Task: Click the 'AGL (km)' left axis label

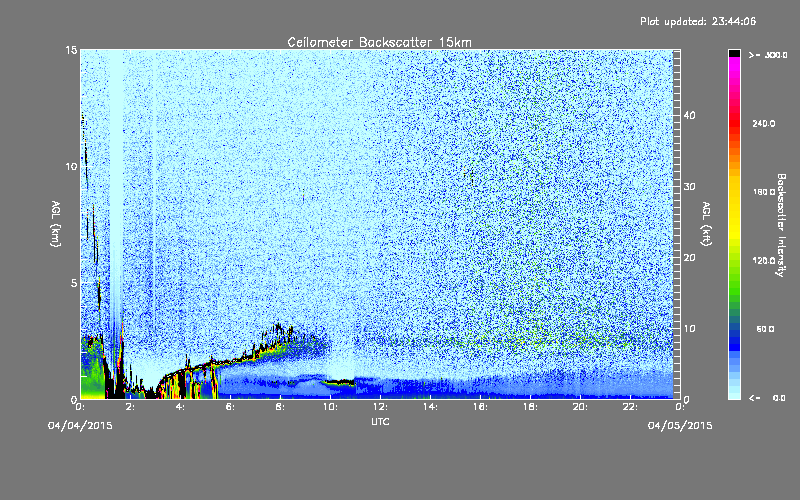Action: pyautogui.click(x=56, y=224)
